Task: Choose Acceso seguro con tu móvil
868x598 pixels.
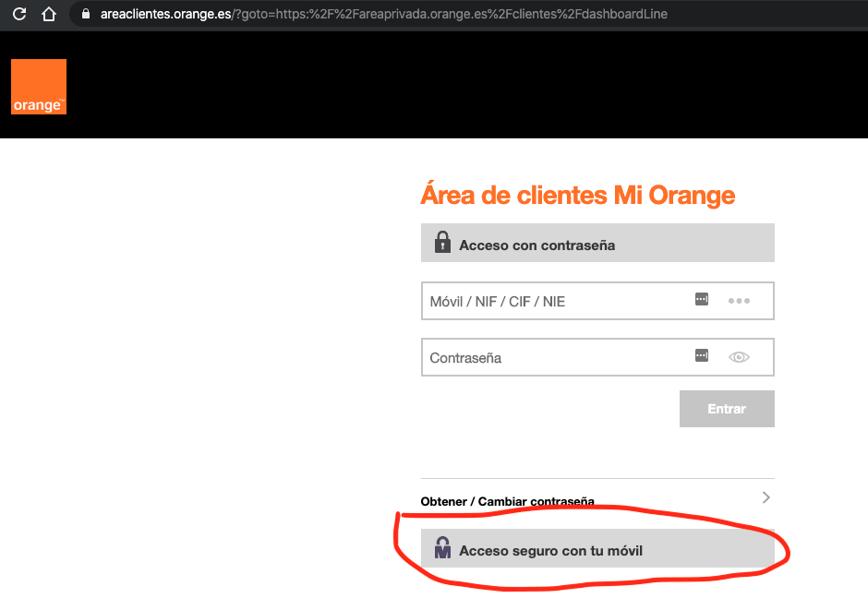Action: coord(597,548)
